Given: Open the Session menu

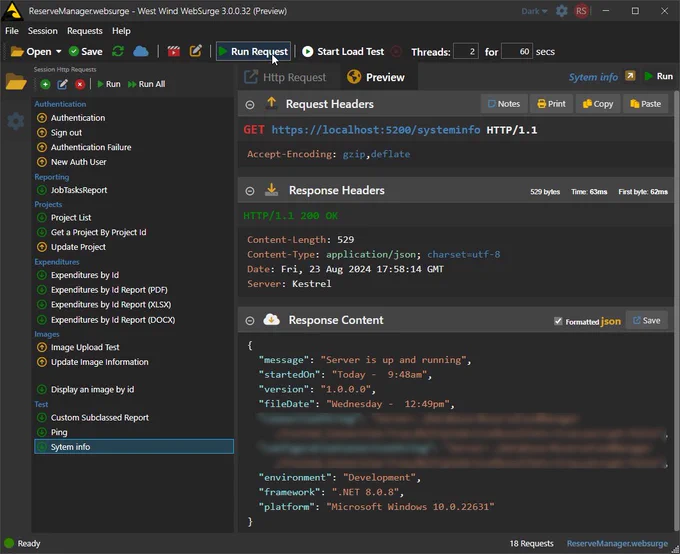Looking at the screenshot, I should (42, 31).
